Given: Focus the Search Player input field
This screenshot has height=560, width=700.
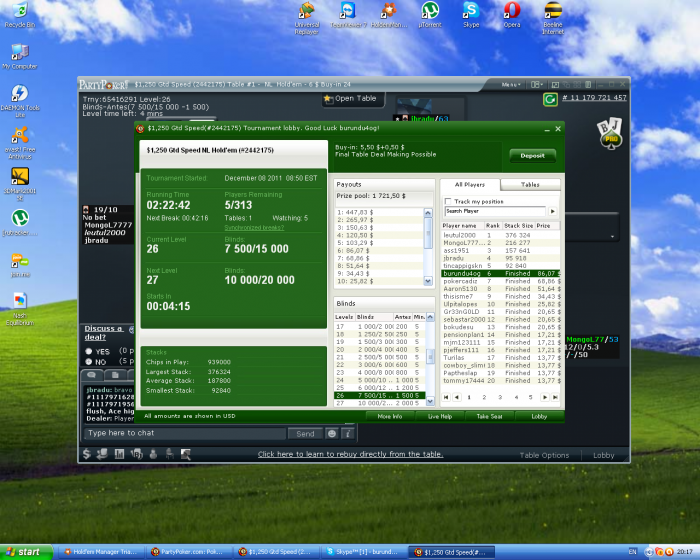Looking at the screenshot, I should tap(495, 211).
